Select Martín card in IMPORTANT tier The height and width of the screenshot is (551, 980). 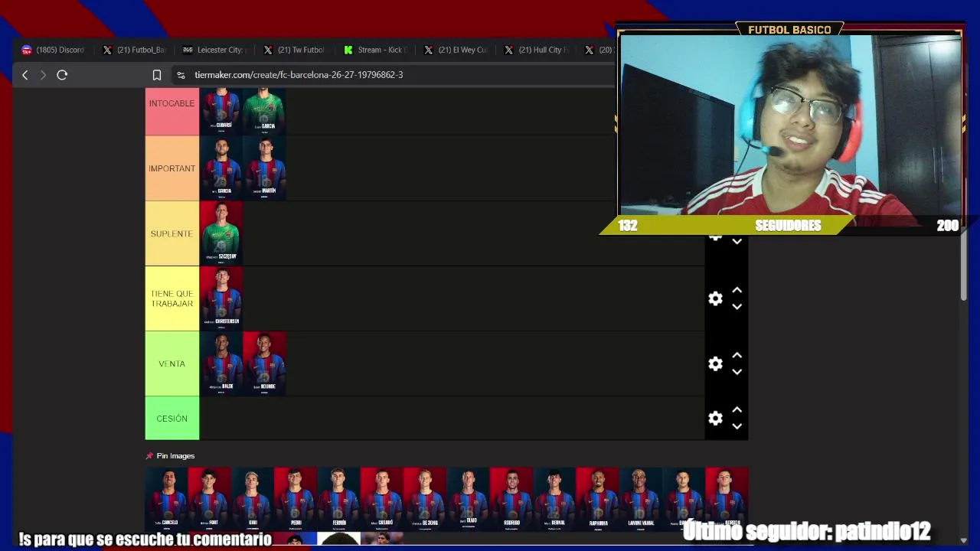click(x=264, y=168)
